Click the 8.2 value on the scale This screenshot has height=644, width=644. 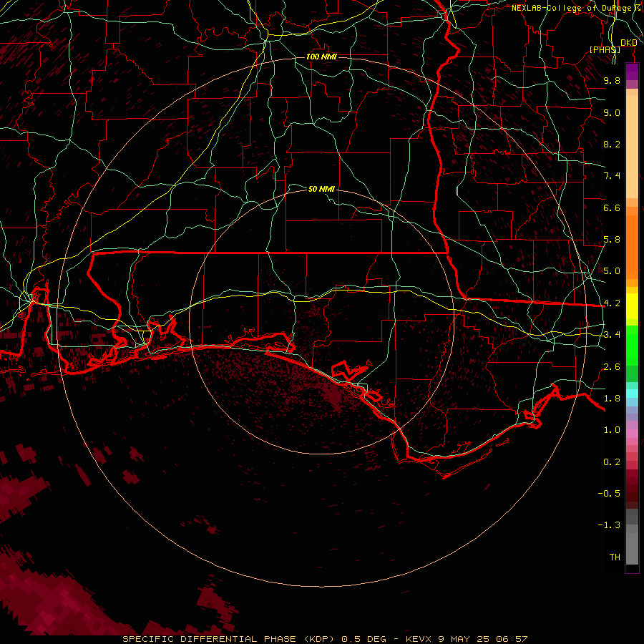point(612,144)
